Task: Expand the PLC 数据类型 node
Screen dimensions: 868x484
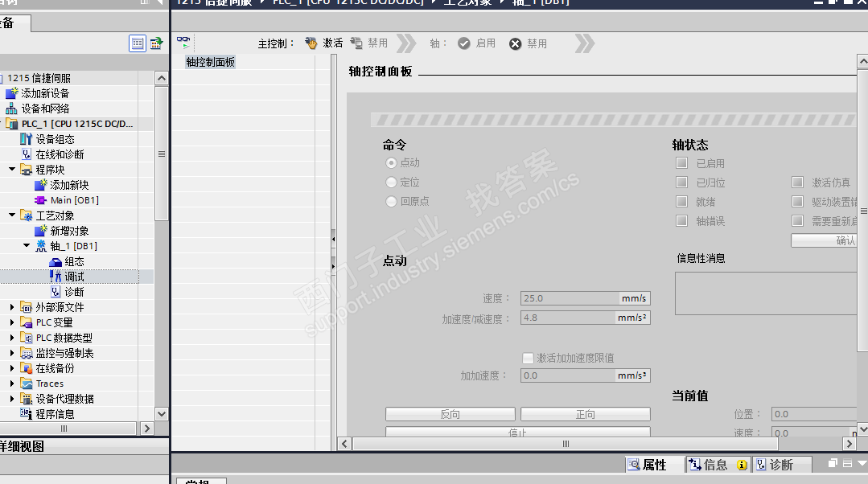Action: [x=12, y=338]
